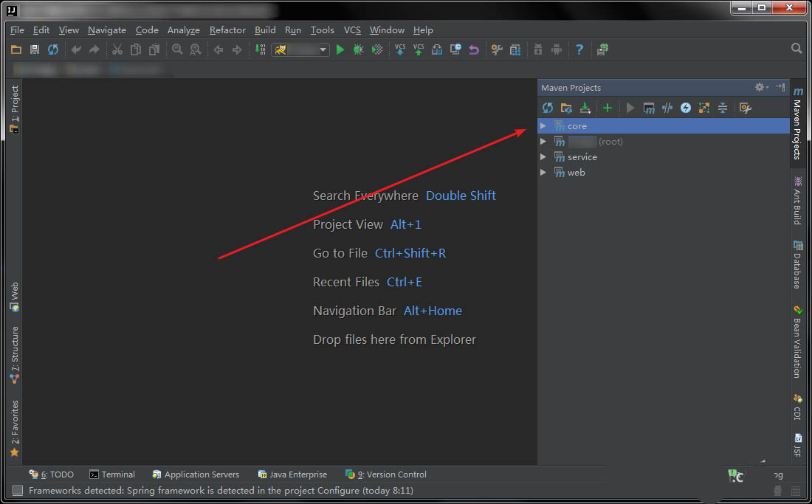
Task: Click the blue Help question mark icon
Action: click(x=579, y=49)
